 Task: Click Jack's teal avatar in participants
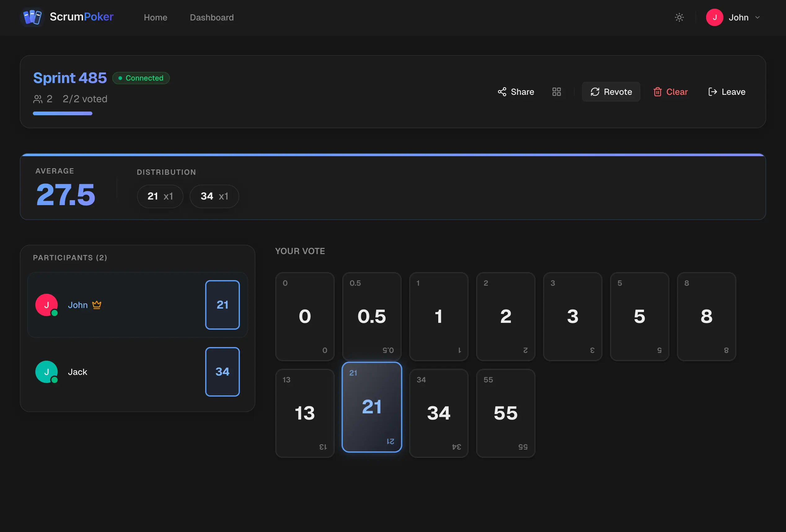(46, 372)
